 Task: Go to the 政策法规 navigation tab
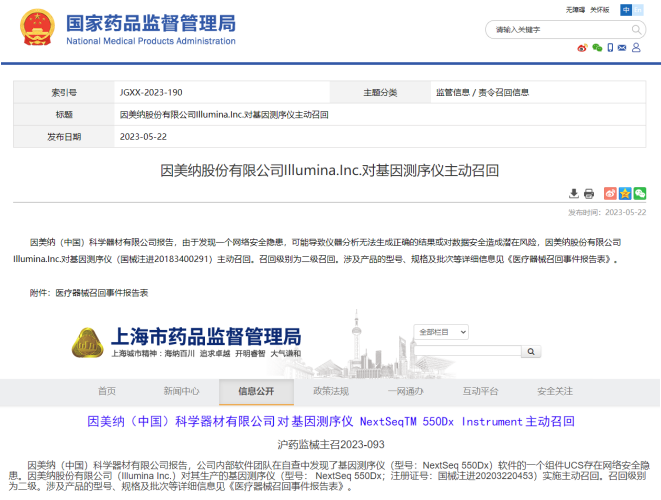pos(331,391)
